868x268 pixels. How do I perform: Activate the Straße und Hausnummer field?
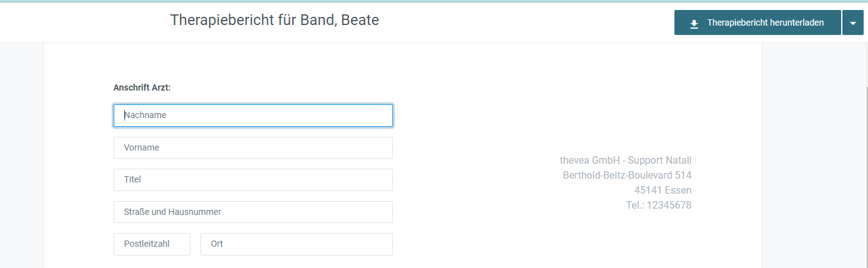click(x=253, y=212)
